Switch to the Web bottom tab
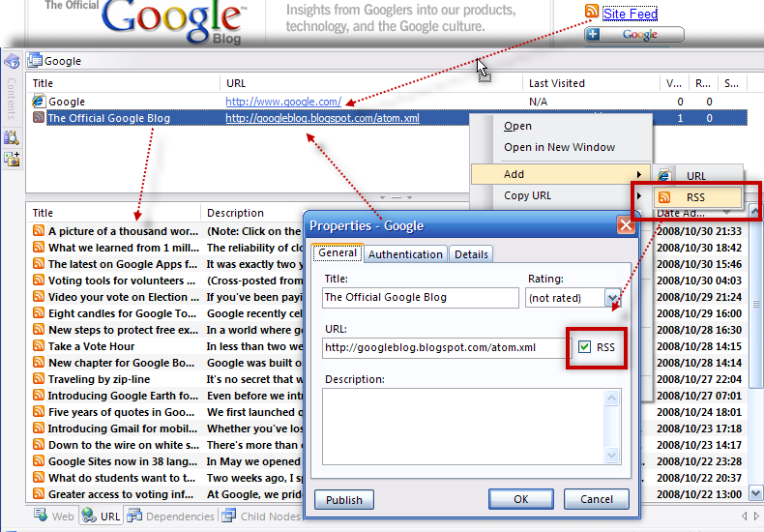 point(53,516)
